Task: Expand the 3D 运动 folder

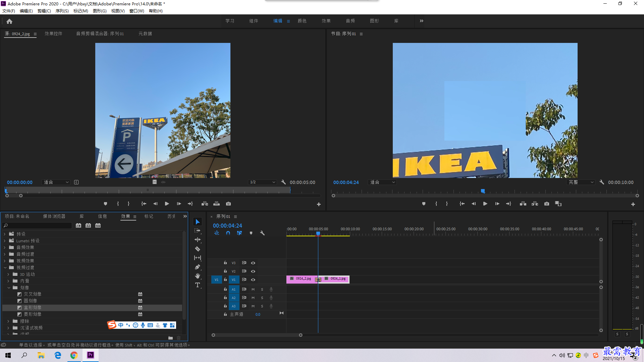Action: coord(8,274)
